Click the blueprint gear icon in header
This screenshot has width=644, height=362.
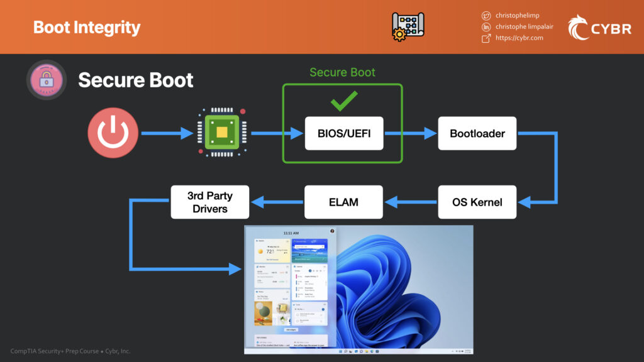[408, 26]
